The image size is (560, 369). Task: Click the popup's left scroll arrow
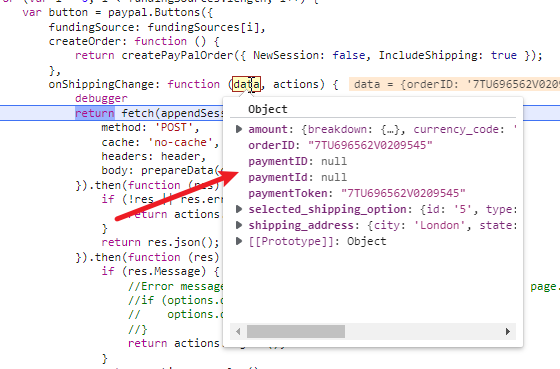(238, 331)
